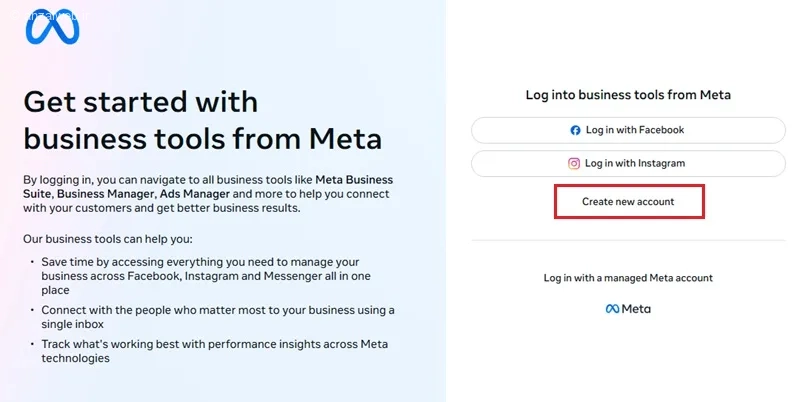Screen dimensions: 800x402
Task: Click the "Log into business tools from Meta" heading
Action: click(x=628, y=95)
